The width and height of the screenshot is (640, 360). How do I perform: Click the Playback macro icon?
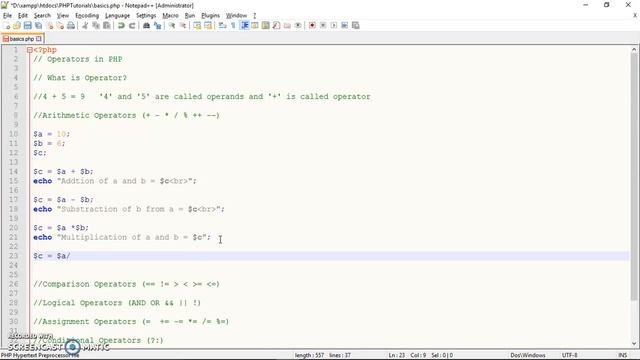pyautogui.click(x=333, y=25)
